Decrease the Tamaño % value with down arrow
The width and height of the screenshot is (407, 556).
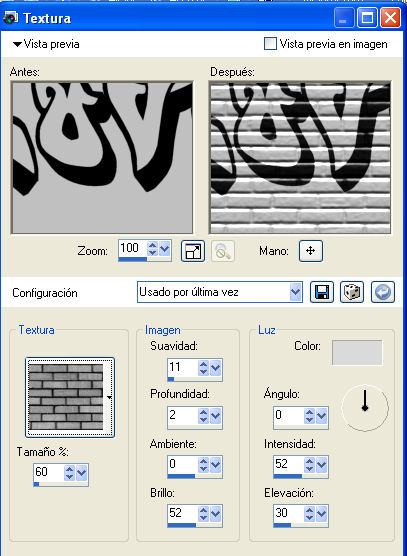[x=69, y=477]
